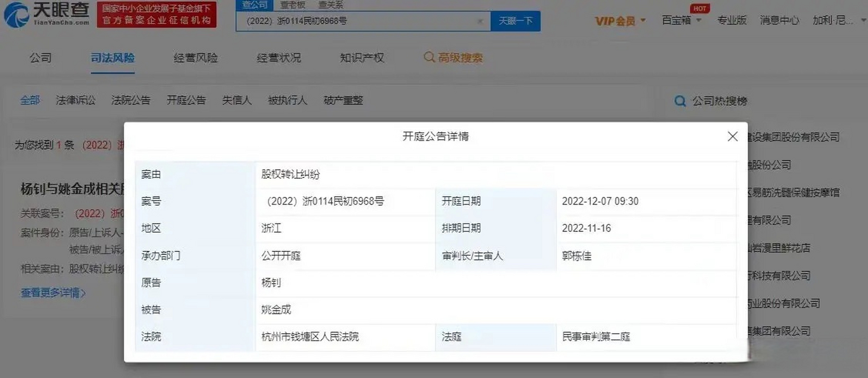Open the 公司 category tab
This screenshot has width=868, height=378.
pyautogui.click(x=40, y=58)
